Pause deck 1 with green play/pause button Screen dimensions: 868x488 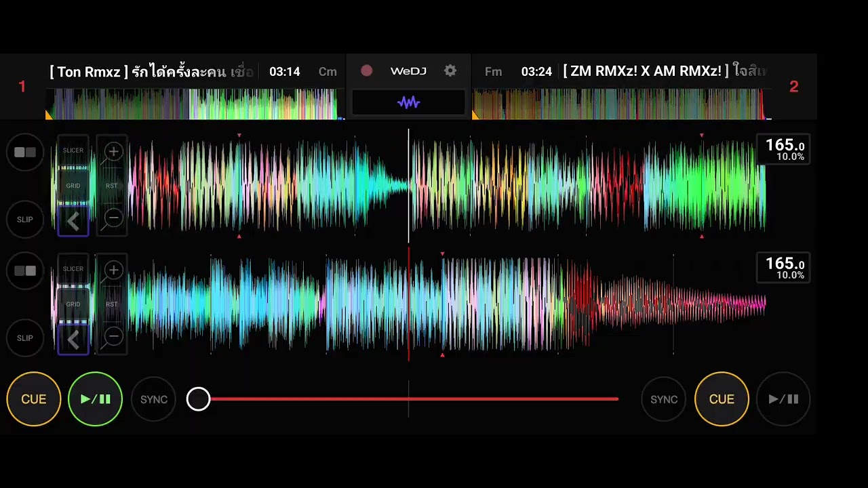coord(95,399)
